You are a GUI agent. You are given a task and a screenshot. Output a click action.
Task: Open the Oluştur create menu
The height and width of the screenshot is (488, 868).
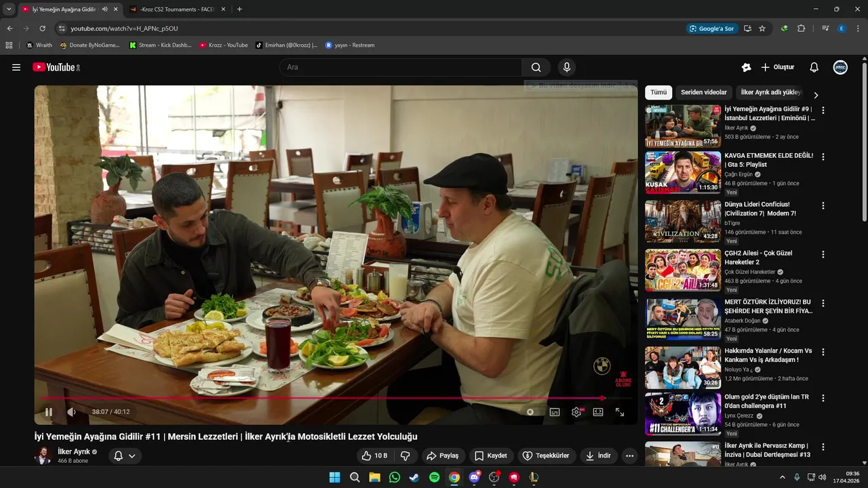tap(777, 67)
